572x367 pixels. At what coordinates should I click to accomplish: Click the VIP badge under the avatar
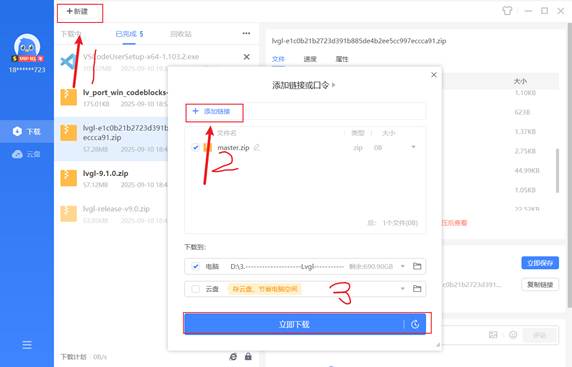(28, 58)
